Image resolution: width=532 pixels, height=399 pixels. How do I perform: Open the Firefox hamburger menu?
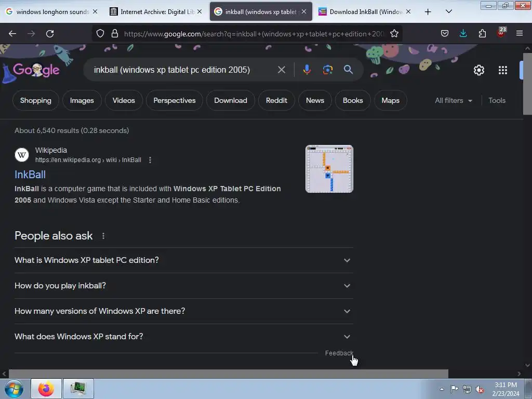(x=520, y=34)
